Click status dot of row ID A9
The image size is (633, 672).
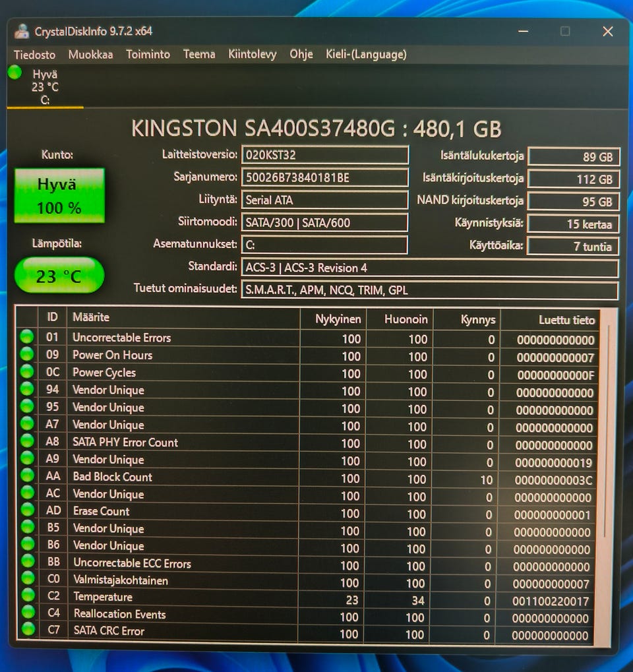27,458
